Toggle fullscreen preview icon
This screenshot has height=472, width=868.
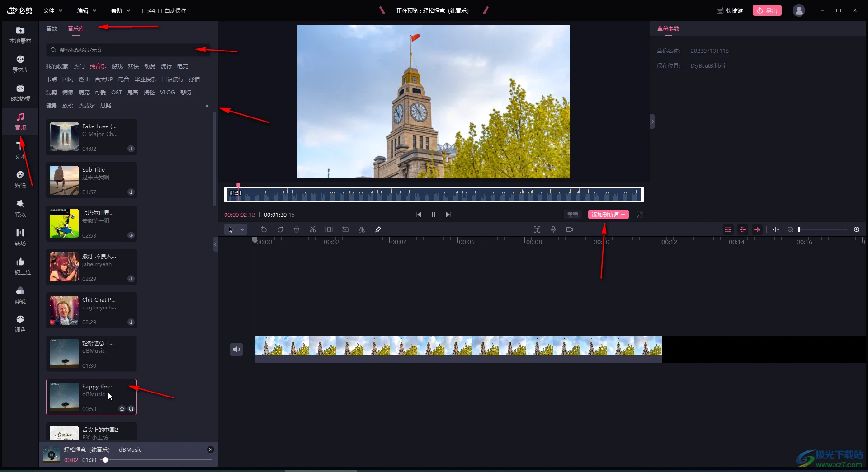pyautogui.click(x=639, y=215)
